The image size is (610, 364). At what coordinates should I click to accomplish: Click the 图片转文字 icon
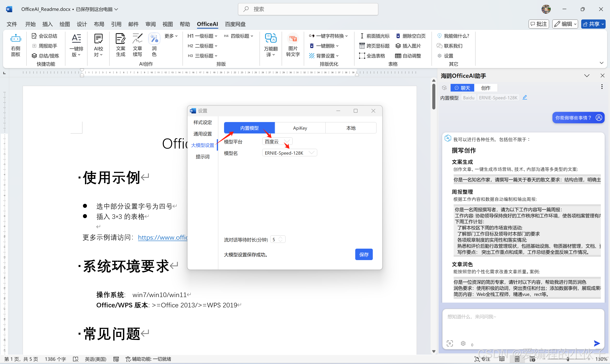[293, 45]
